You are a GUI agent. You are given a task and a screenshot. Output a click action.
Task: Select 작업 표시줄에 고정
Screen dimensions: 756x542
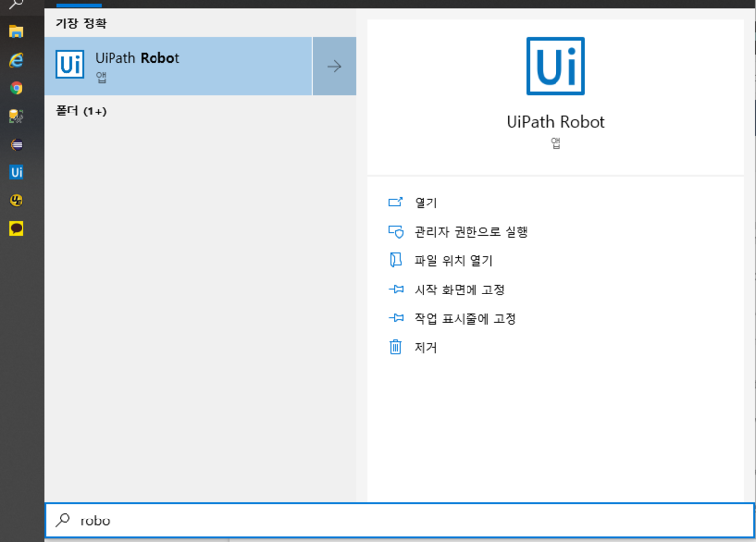point(466,319)
